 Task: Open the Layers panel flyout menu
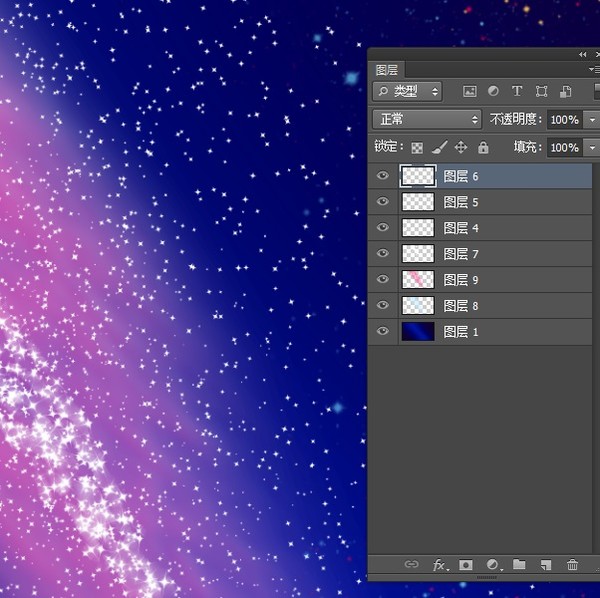pyautogui.click(x=594, y=69)
